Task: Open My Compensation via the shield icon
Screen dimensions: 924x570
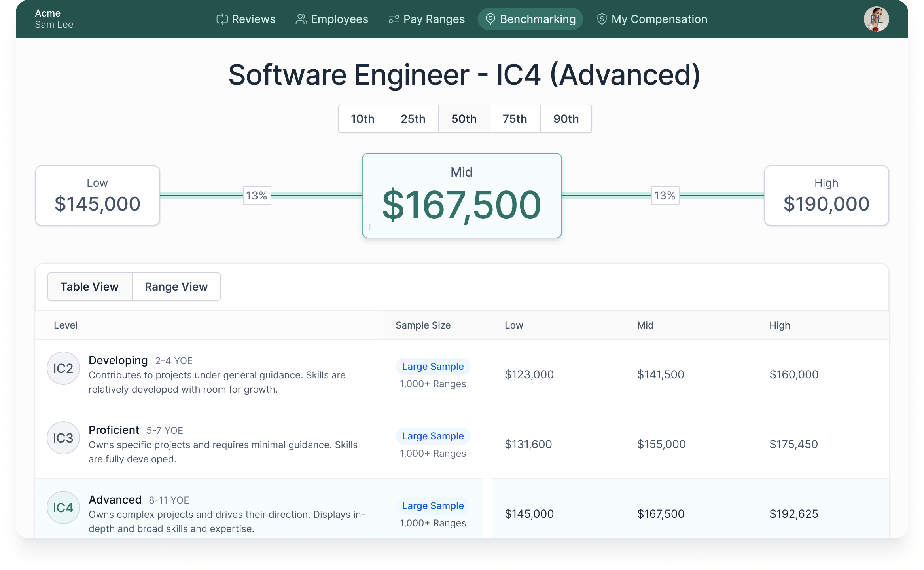Action: coord(602,19)
